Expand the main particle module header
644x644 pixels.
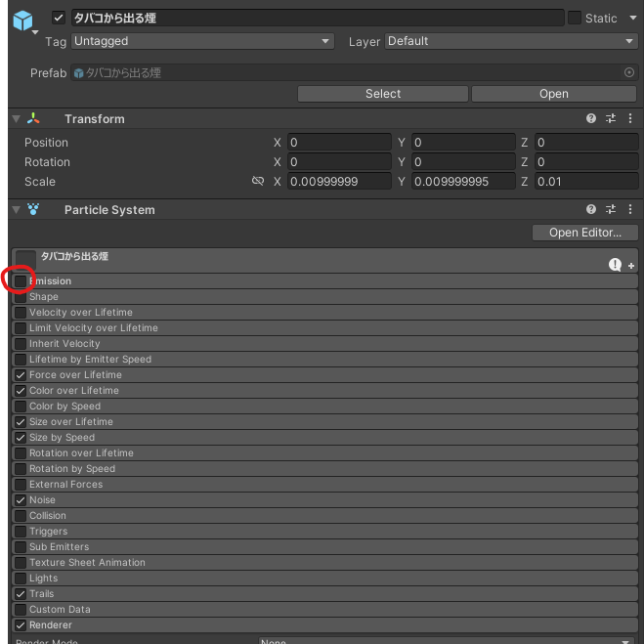coord(324,260)
